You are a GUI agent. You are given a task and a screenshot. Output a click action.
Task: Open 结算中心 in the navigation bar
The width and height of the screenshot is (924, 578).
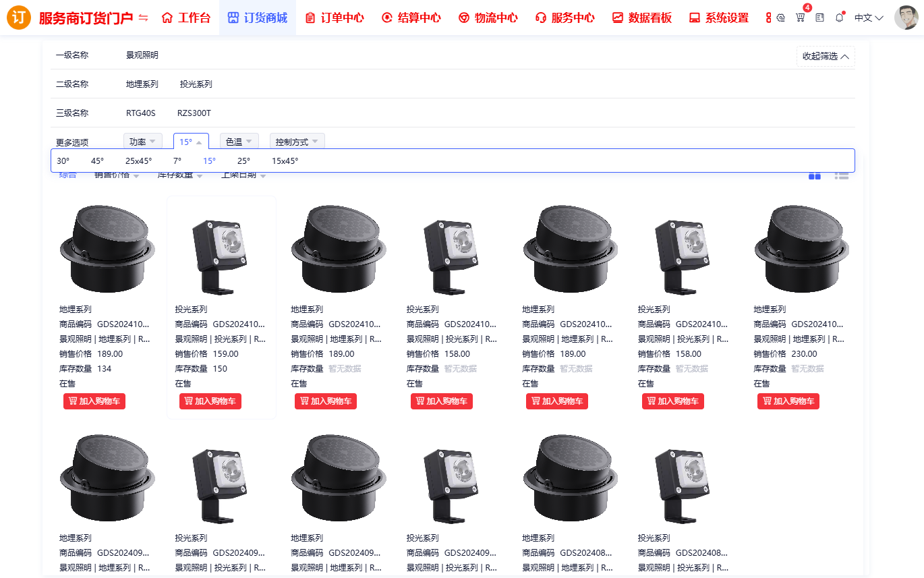tap(411, 18)
